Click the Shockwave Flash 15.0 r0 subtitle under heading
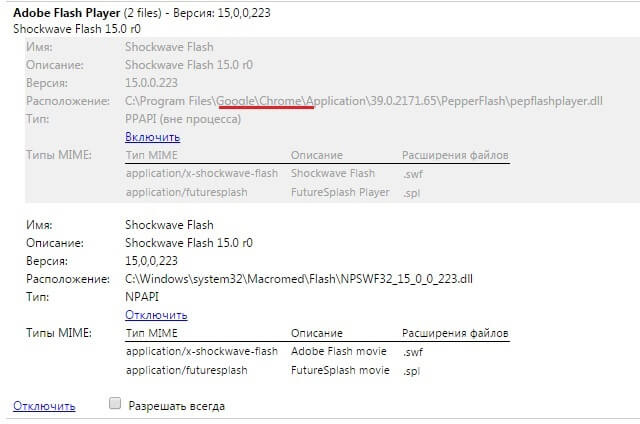 [77, 29]
